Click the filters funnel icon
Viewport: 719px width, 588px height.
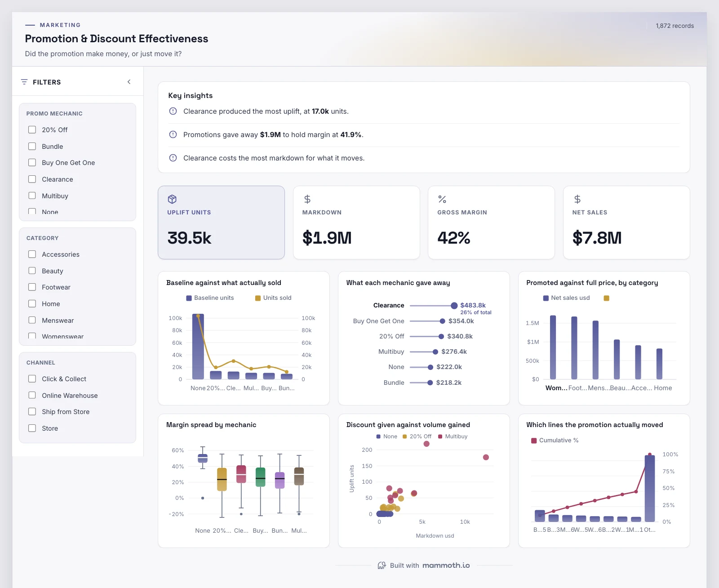[x=24, y=82]
